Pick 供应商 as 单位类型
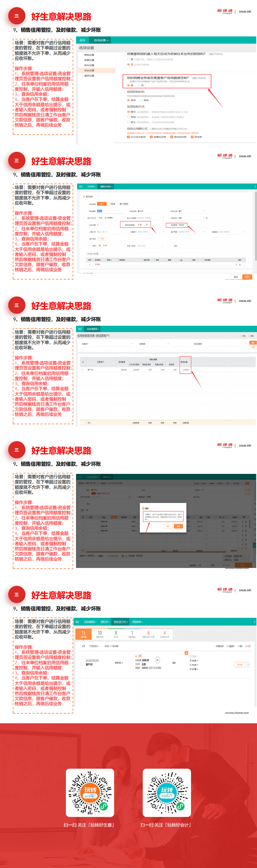The width and height of the screenshot is (257, 868). tap(113, 204)
